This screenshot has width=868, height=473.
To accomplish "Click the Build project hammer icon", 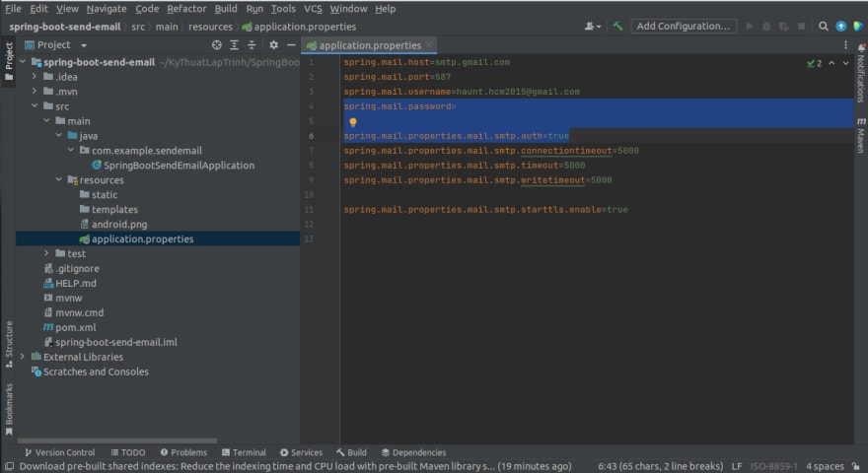I will click(617, 26).
